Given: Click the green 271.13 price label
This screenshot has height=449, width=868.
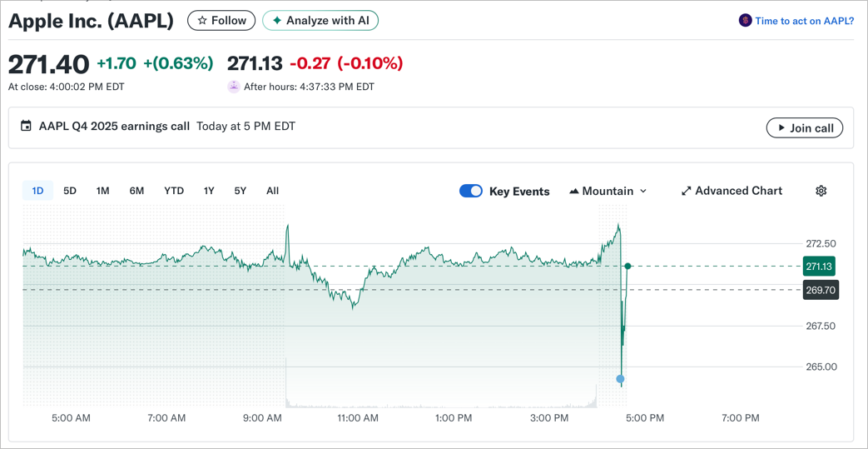Looking at the screenshot, I should [819, 267].
